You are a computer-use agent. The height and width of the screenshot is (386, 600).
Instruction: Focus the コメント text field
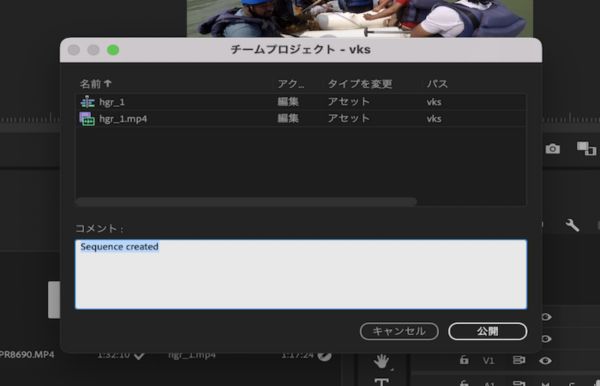point(301,274)
